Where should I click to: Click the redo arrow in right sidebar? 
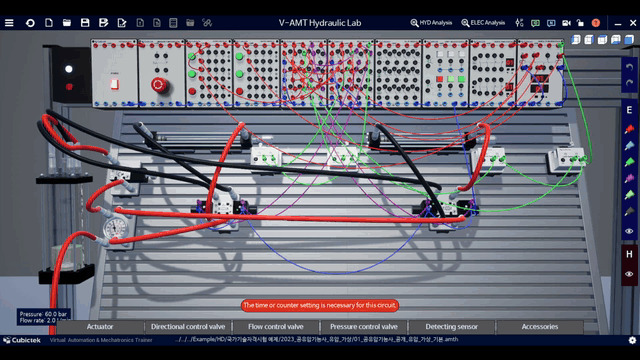[x=629, y=83]
